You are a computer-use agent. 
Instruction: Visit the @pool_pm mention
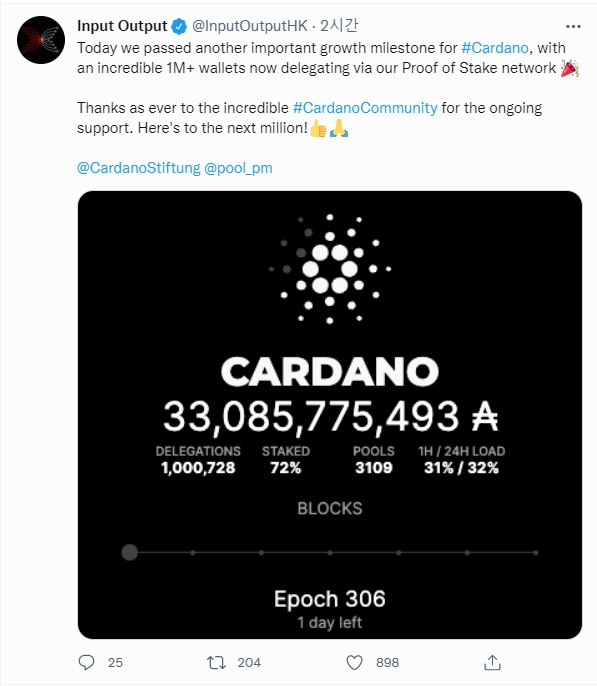tap(238, 168)
